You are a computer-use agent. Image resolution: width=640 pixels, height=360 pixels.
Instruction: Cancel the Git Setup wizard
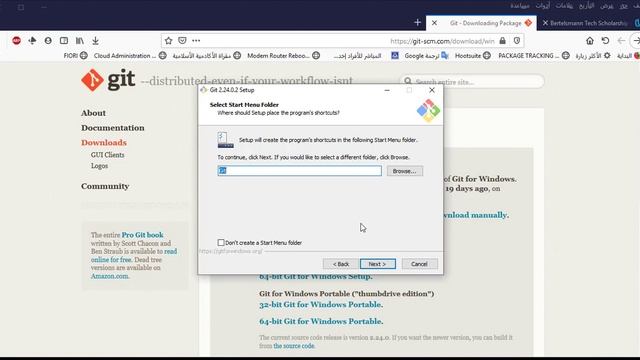(x=419, y=264)
